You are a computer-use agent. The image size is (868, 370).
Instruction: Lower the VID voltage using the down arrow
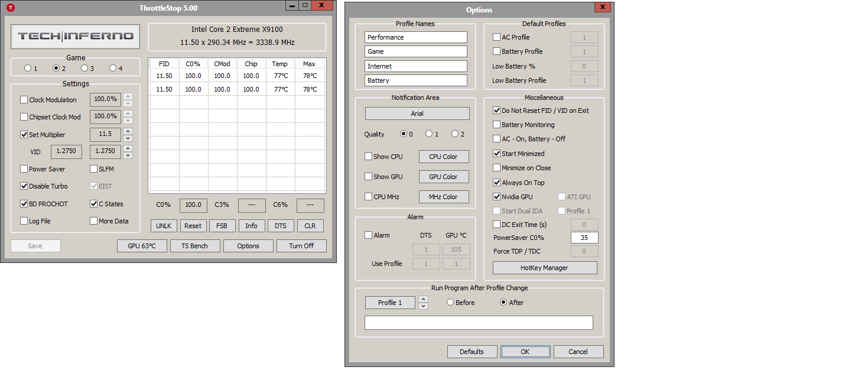pyautogui.click(x=128, y=155)
